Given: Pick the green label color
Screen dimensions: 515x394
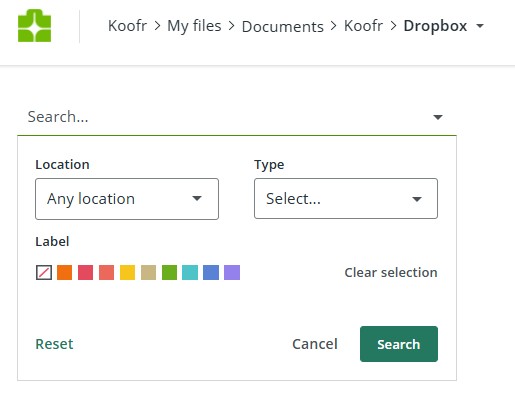Looking at the screenshot, I should [169, 272].
